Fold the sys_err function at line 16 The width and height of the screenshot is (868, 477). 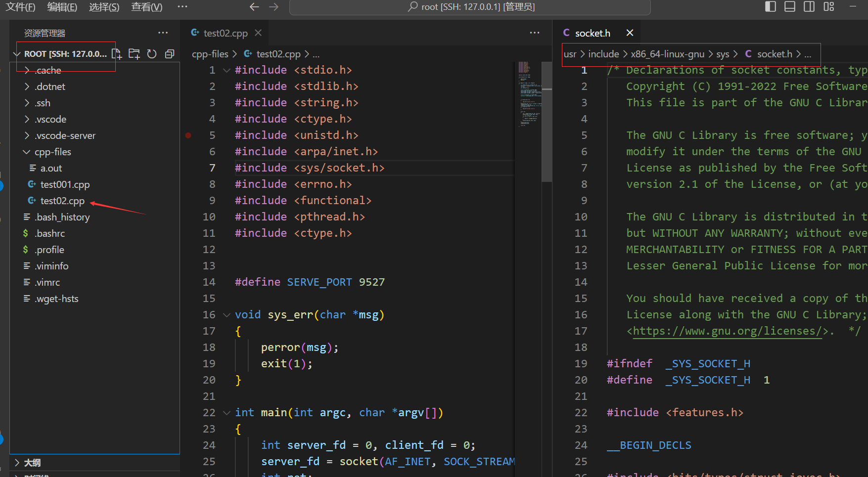point(227,315)
